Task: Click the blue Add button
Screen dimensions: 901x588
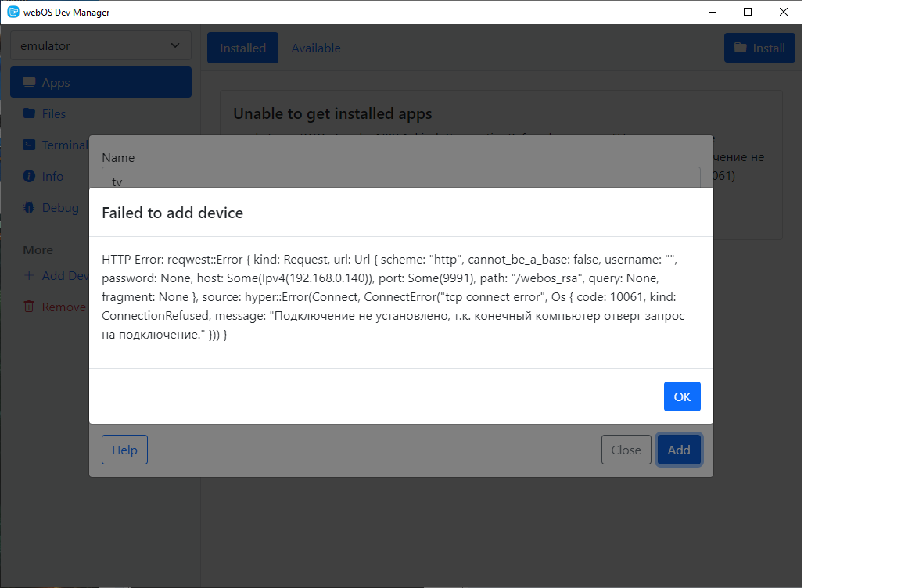Action: click(678, 450)
